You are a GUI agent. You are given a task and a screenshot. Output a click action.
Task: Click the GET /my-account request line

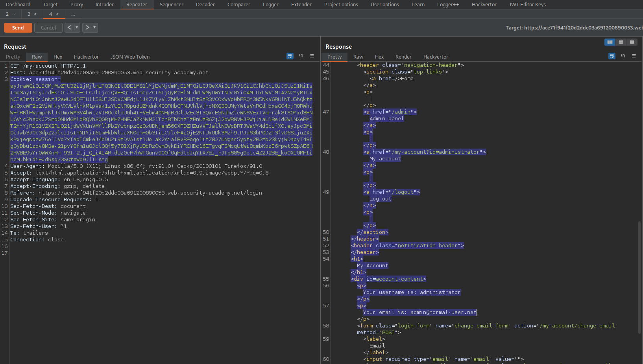pos(48,66)
